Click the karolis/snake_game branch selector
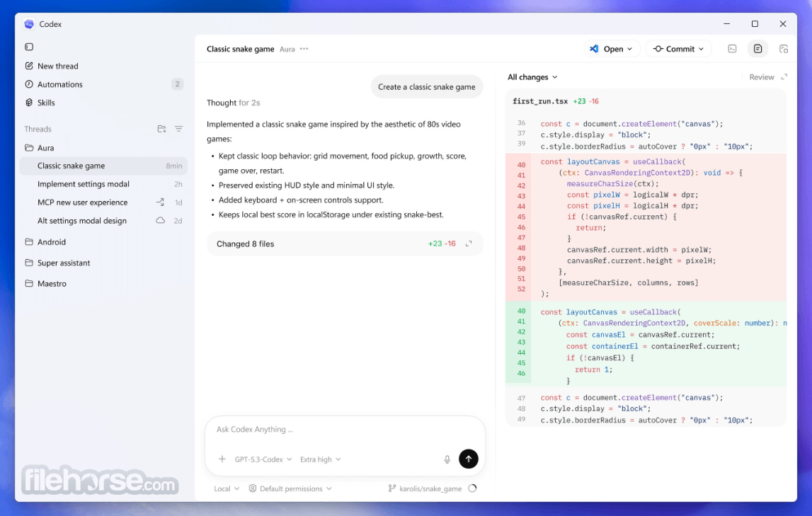Image resolution: width=812 pixels, height=516 pixels. (425, 488)
